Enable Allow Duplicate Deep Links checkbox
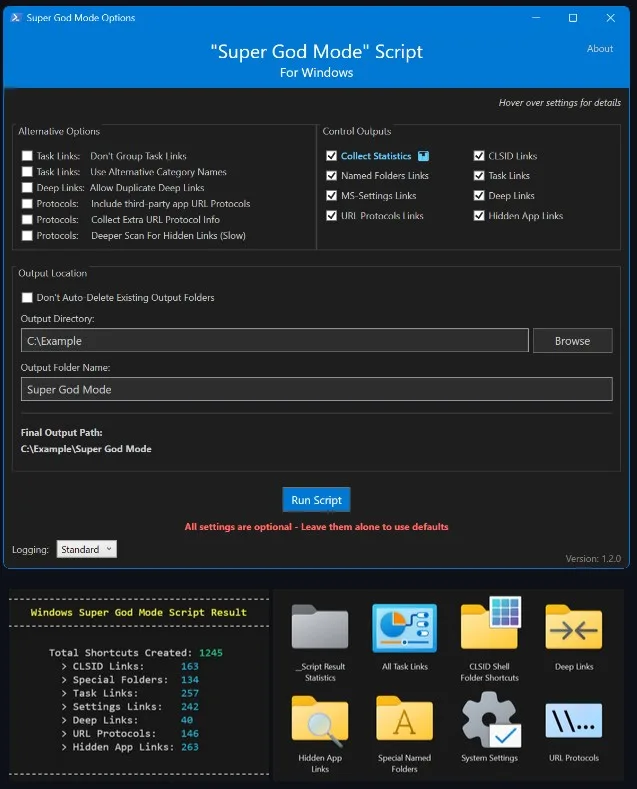 coord(27,188)
